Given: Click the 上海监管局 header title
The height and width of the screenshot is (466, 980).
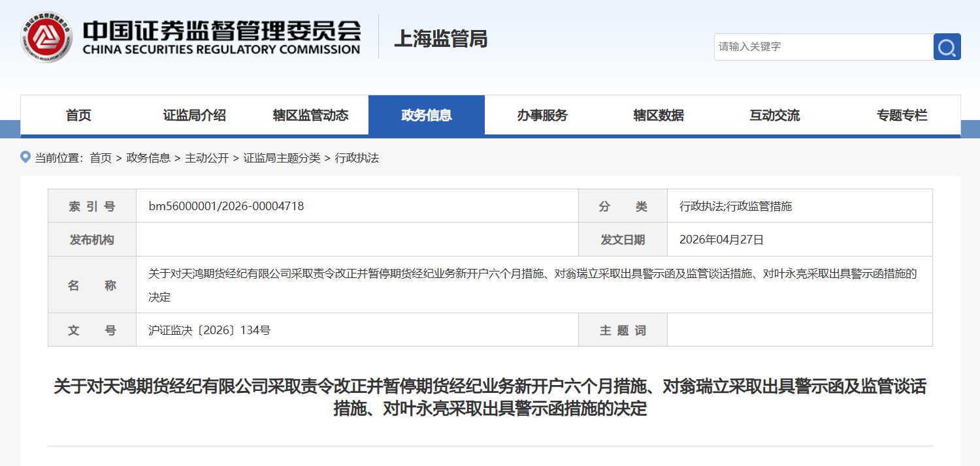Looking at the screenshot, I should (440, 39).
